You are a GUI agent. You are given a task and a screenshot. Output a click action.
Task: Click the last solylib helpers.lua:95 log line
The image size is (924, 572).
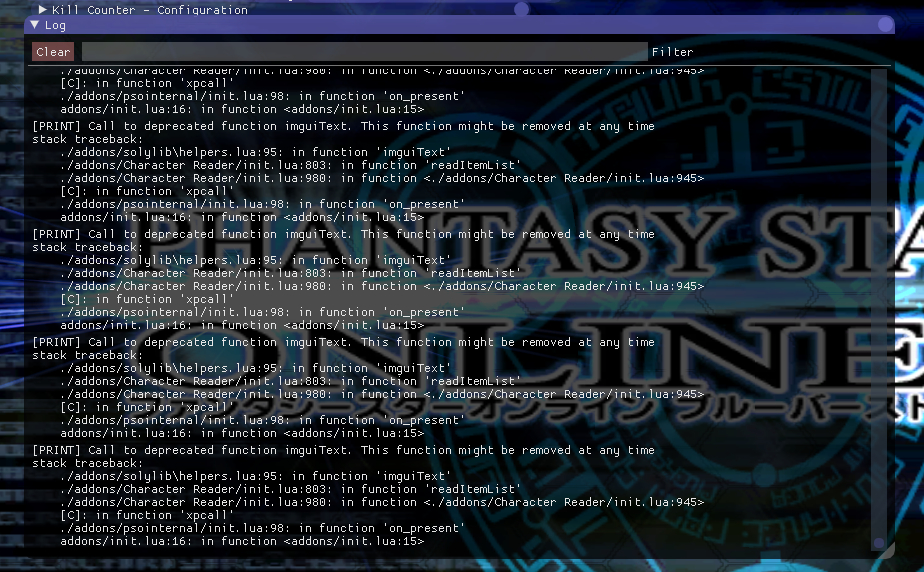click(255, 476)
